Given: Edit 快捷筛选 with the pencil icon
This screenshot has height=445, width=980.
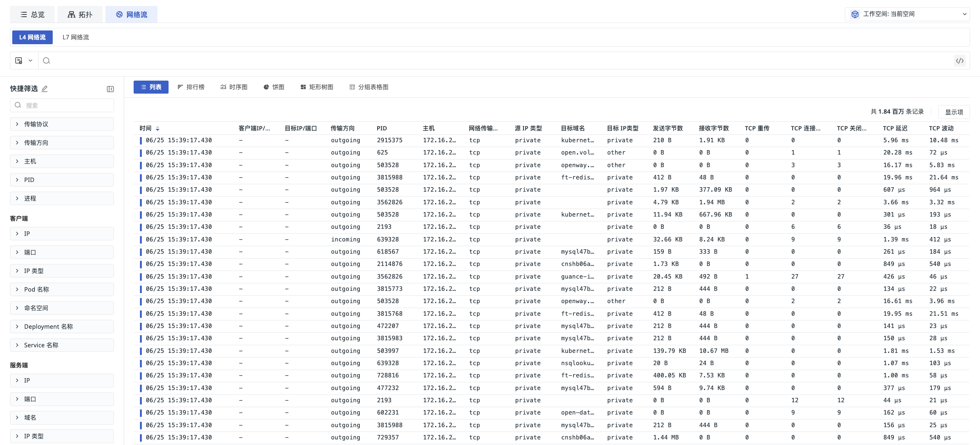Looking at the screenshot, I should tap(45, 89).
